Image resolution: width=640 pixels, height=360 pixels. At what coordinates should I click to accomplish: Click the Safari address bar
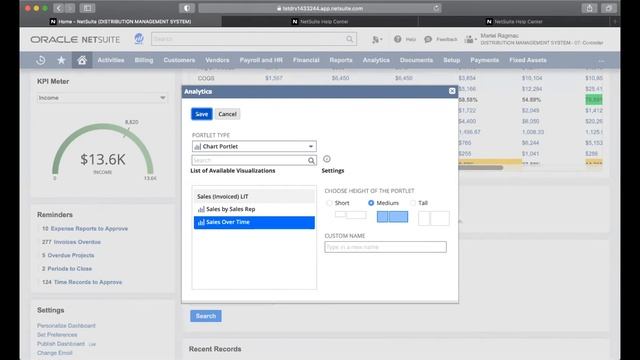[320, 8]
